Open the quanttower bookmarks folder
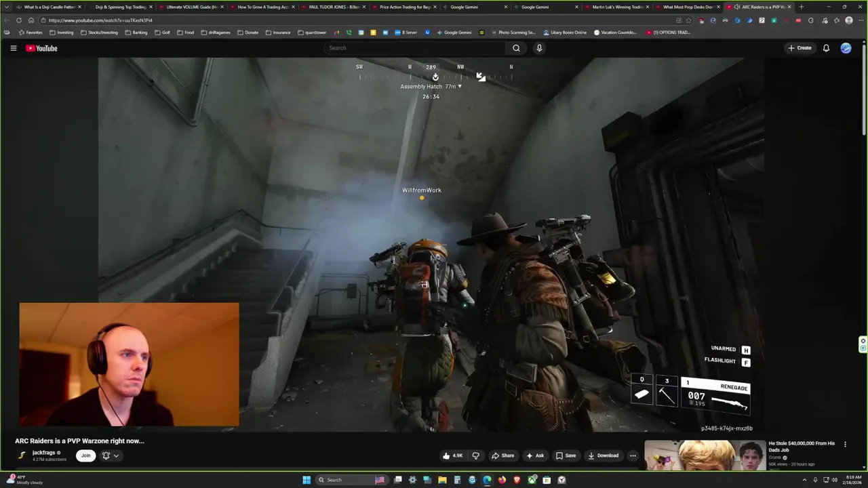This screenshot has width=868, height=488. 311,33
